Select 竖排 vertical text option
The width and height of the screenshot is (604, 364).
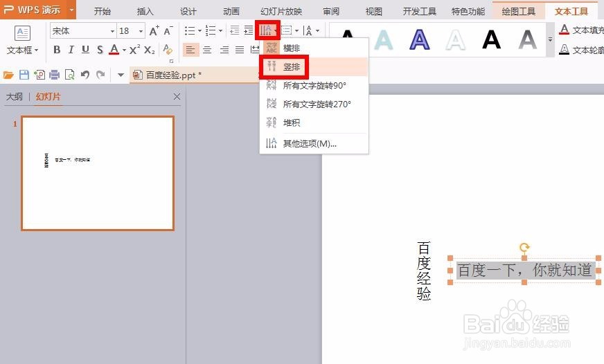click(314, 67)
